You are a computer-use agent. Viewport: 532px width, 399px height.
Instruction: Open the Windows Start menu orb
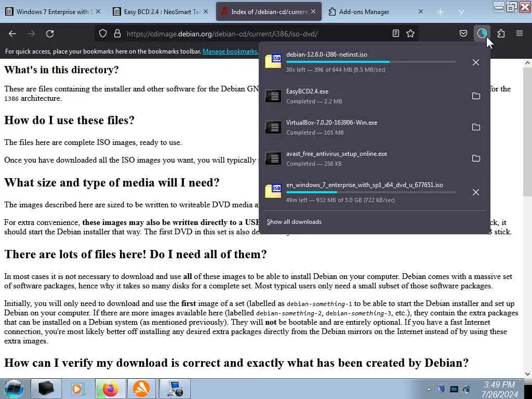14,389
